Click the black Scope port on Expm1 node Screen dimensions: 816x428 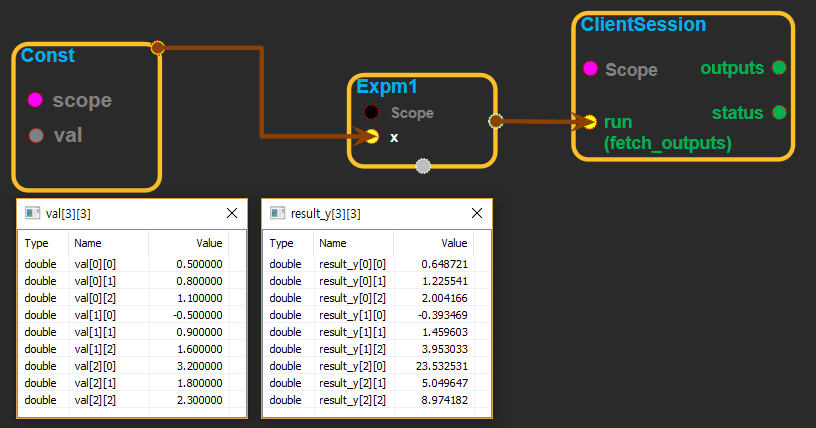click(x=371, y=113)
